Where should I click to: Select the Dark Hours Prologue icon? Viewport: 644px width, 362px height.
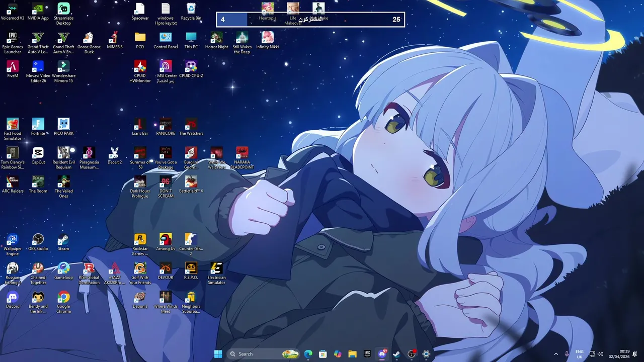coord(140,188)
